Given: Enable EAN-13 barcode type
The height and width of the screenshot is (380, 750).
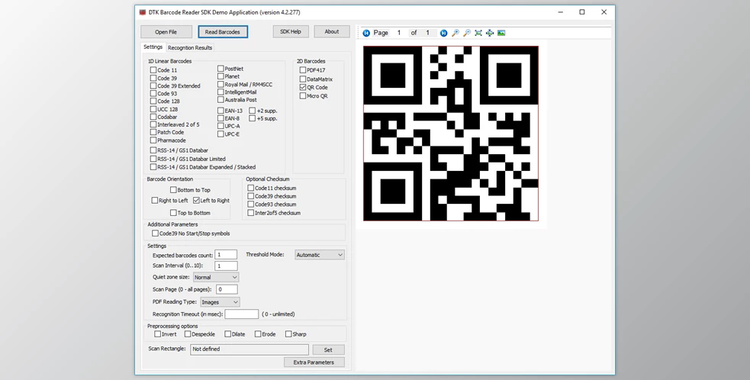Looking at the screenshot, I should pos(221,111).
